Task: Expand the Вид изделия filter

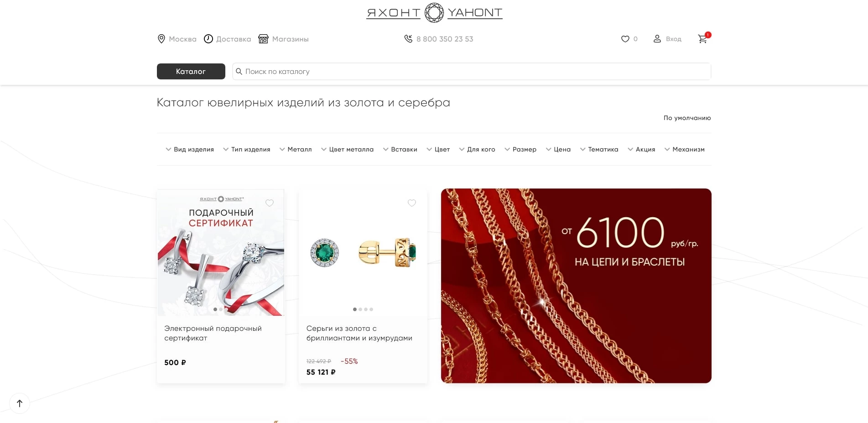Action: click(x=190, y=149)
